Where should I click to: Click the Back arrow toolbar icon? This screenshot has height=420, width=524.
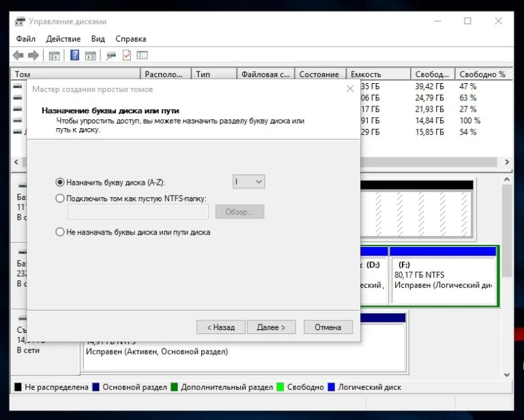pyautogui.click(x=18, y=55)
